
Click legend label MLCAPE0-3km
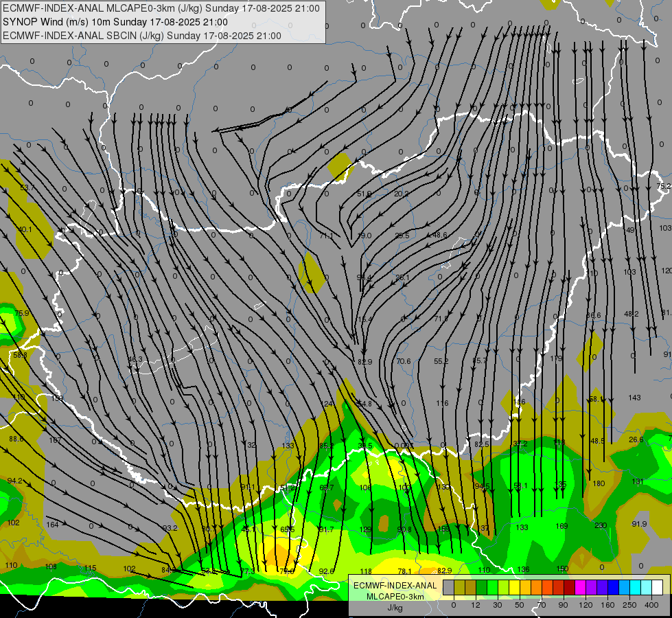(x=395, y=597)
